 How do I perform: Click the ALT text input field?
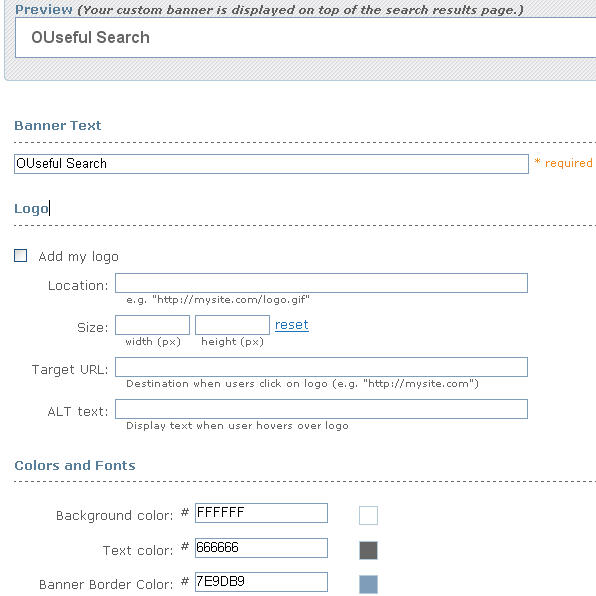pyautogui.click(x=321, y=409)
